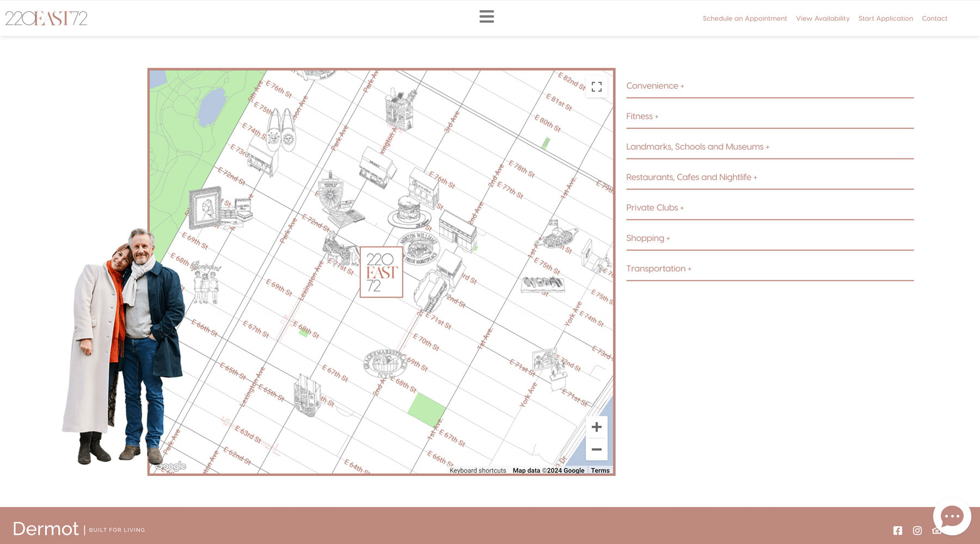Zoom out on the map

[x=596, y=449]
